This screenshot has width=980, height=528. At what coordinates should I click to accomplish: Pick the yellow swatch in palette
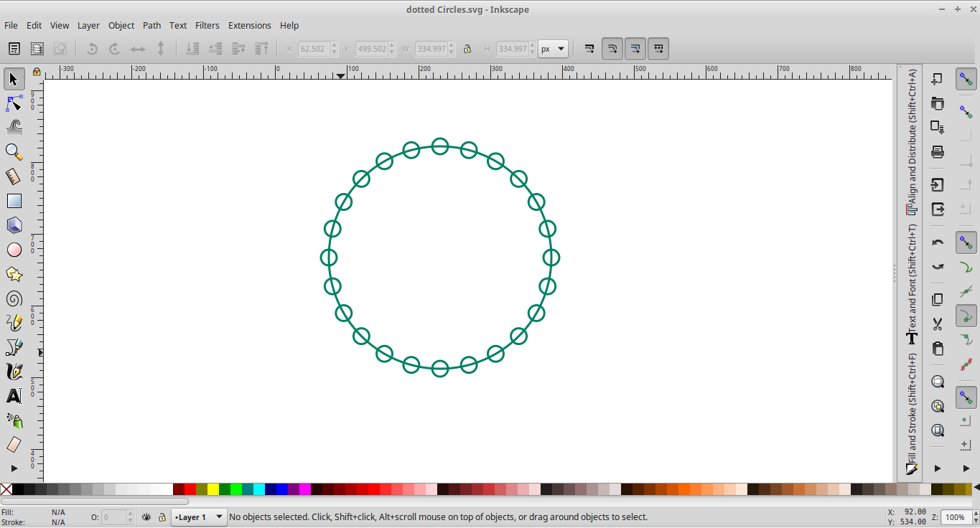[x=213, y=489]
